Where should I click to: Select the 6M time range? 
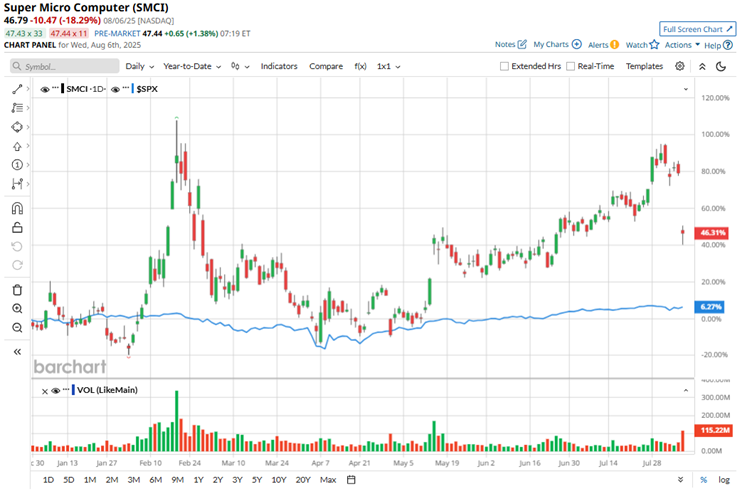tap(155, 480)
